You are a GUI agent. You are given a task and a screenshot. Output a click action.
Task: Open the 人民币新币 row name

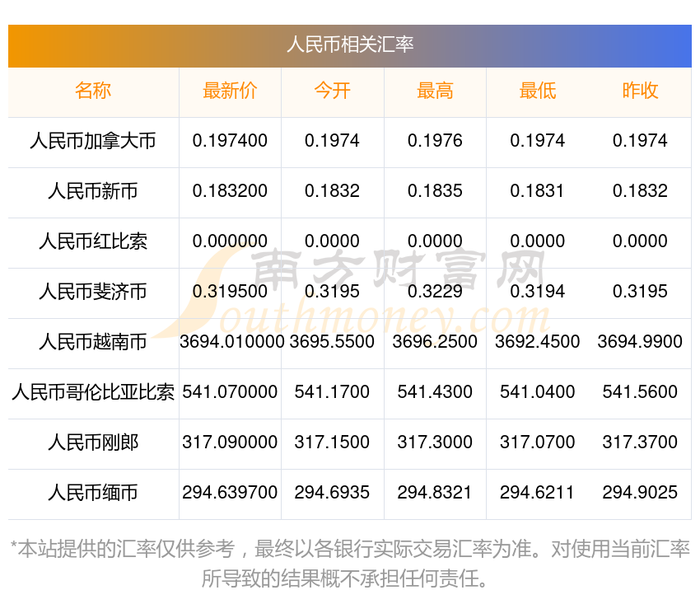click(93, 192)
